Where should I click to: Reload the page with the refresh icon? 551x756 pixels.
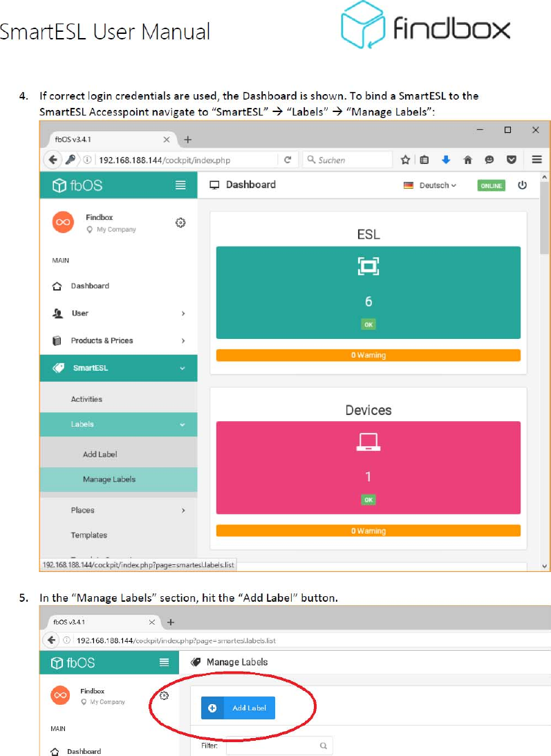(x=288, y=160)
